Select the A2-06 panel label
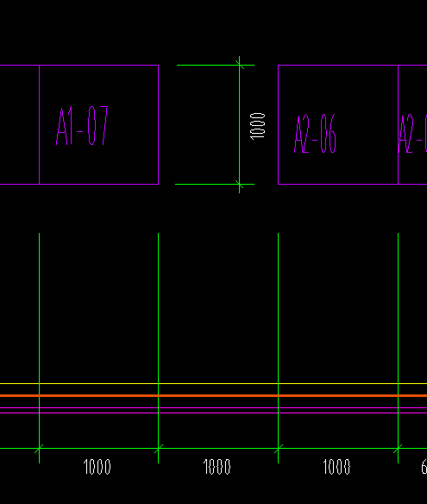The height and width of the screenshot is (504, 427). click(x=315, y=134)
